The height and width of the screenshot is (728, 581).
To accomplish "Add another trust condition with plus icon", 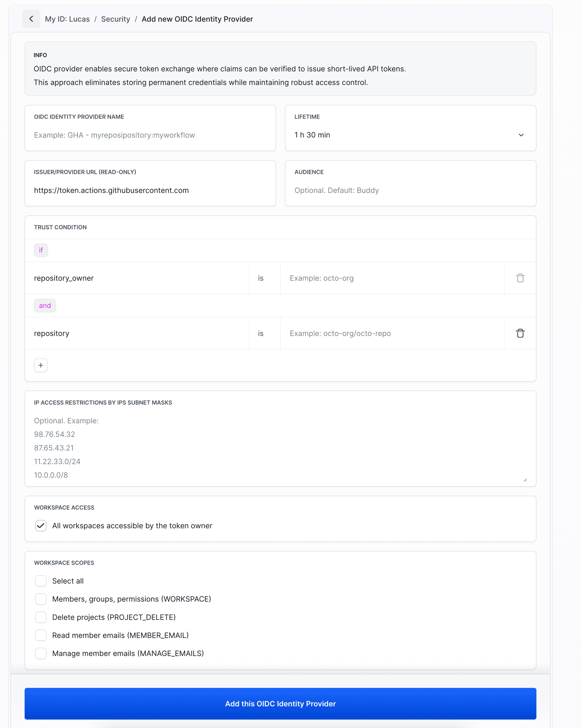I will [41, 365].
